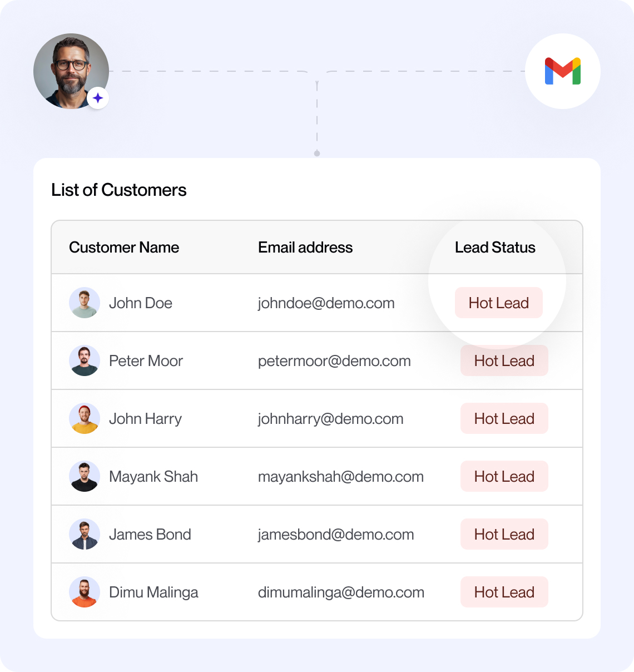The image size is (634, 672).
Task: Click John Doe's Hot Lead badge
Action: [x=499, y=303]
